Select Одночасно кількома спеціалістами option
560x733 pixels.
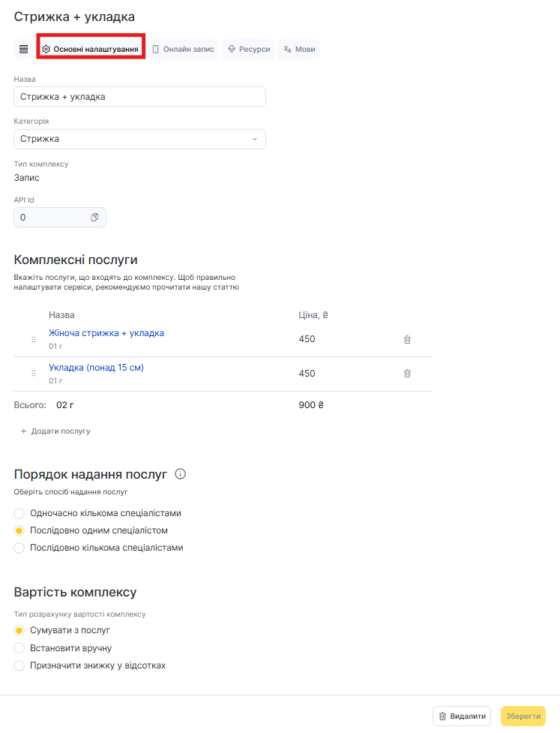click(x=19, y=514)
